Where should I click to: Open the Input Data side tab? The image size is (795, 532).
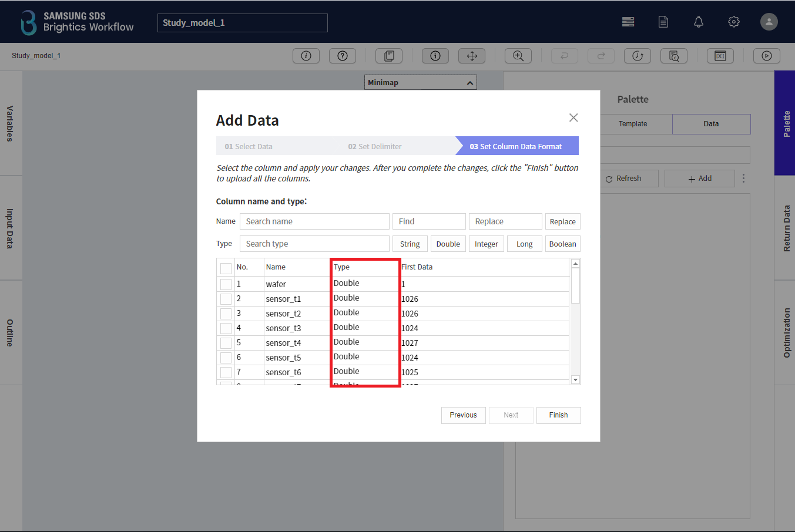[11, 228]
